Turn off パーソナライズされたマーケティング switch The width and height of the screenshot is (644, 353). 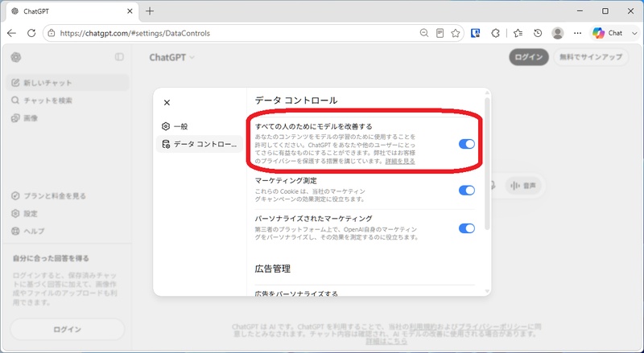point(467,228)
